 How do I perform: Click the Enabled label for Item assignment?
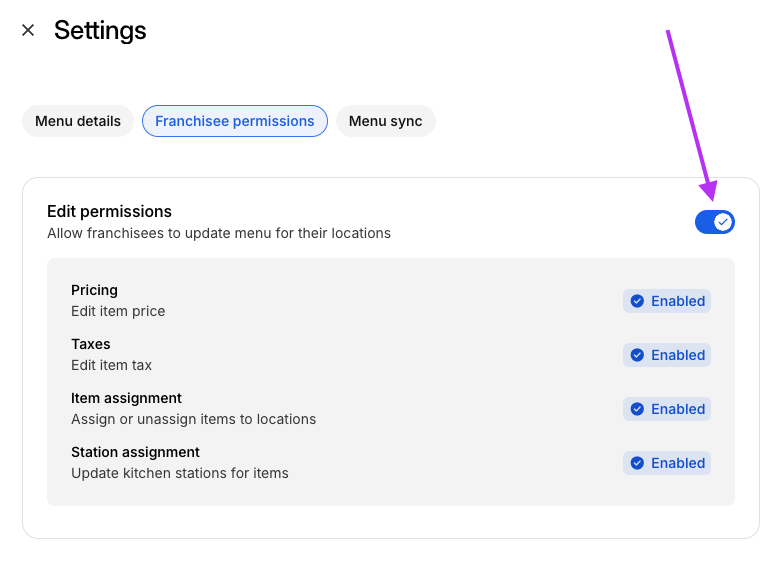click(678, 409)
